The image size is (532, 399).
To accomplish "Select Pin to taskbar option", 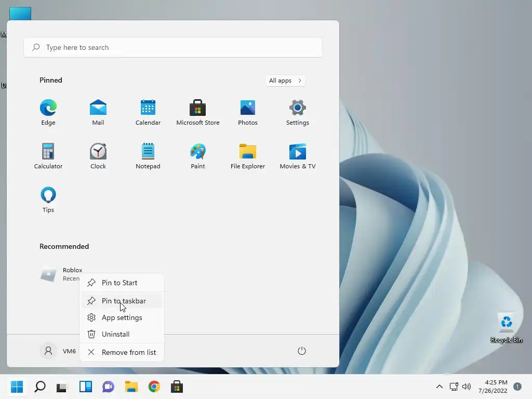I will pos(122,301).
